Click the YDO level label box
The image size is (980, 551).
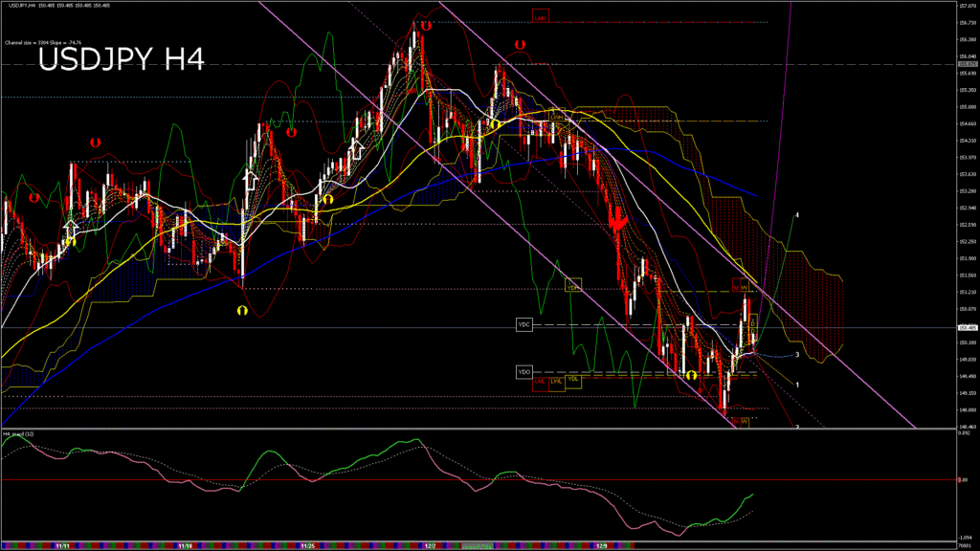(x=523, y=371)
